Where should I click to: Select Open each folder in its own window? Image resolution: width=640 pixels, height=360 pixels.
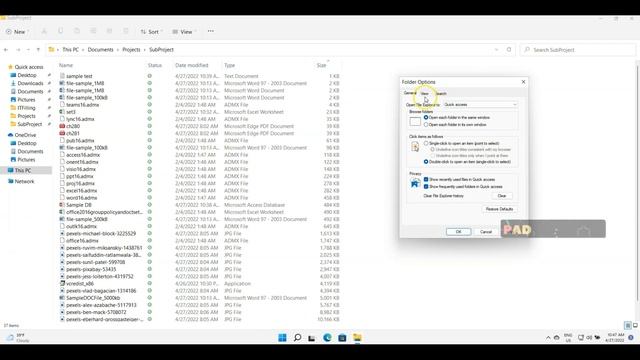[x=426, y=124]
